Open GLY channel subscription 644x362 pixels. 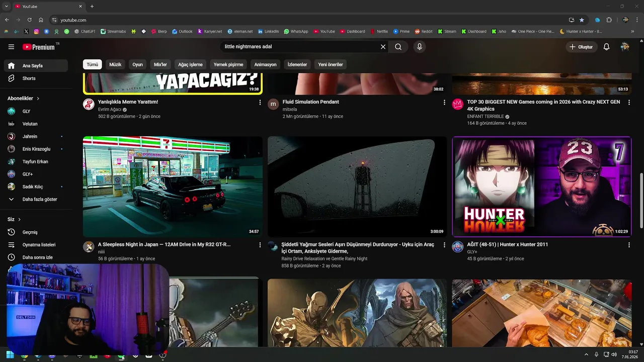click(36, 111)
